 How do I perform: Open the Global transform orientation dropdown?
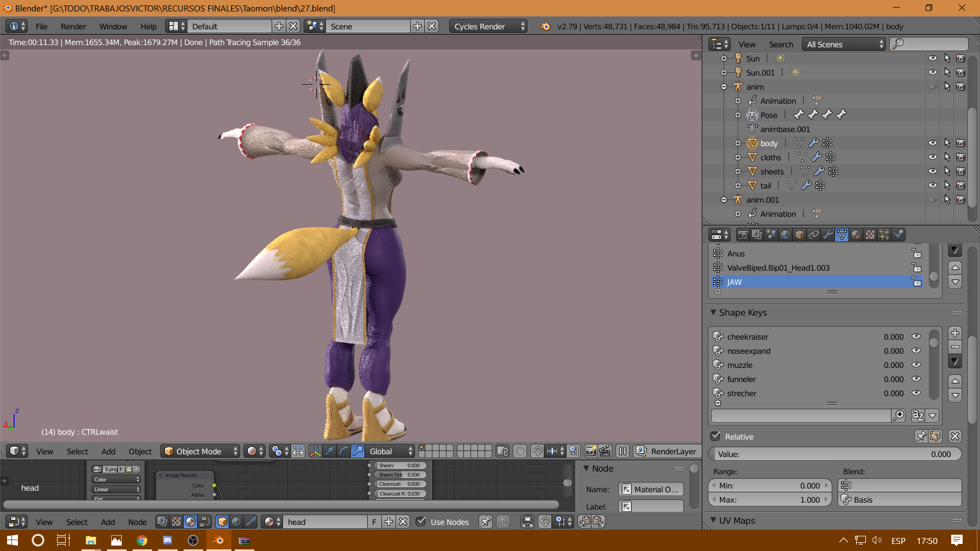[391, 451]
